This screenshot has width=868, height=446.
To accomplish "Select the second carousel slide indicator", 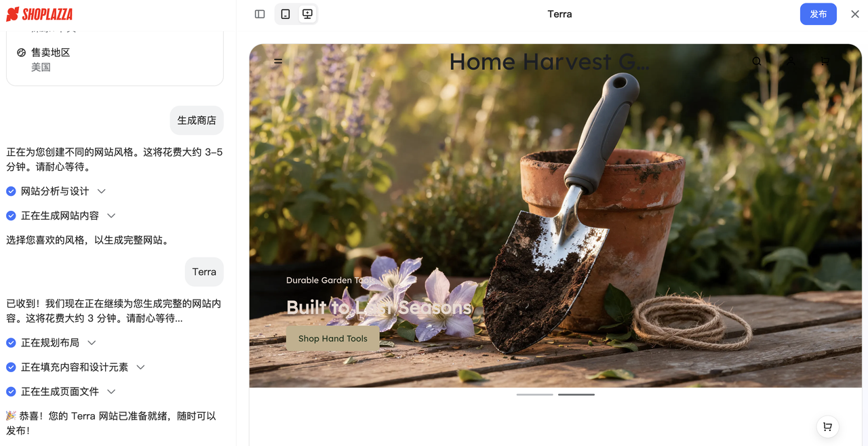I will coord(576,394).
